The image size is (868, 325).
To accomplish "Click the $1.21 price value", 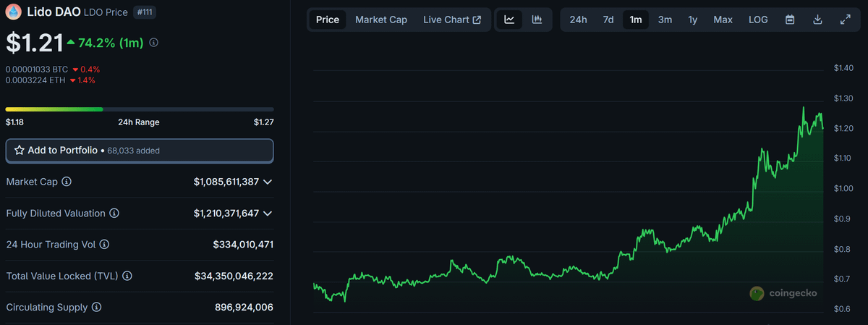I will (34, 43).
